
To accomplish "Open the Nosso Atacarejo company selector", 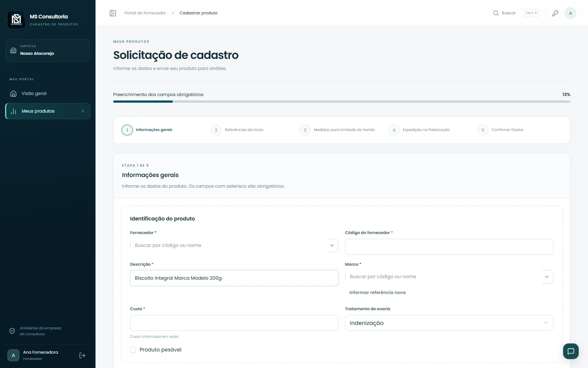I will (x=47, y=50).
